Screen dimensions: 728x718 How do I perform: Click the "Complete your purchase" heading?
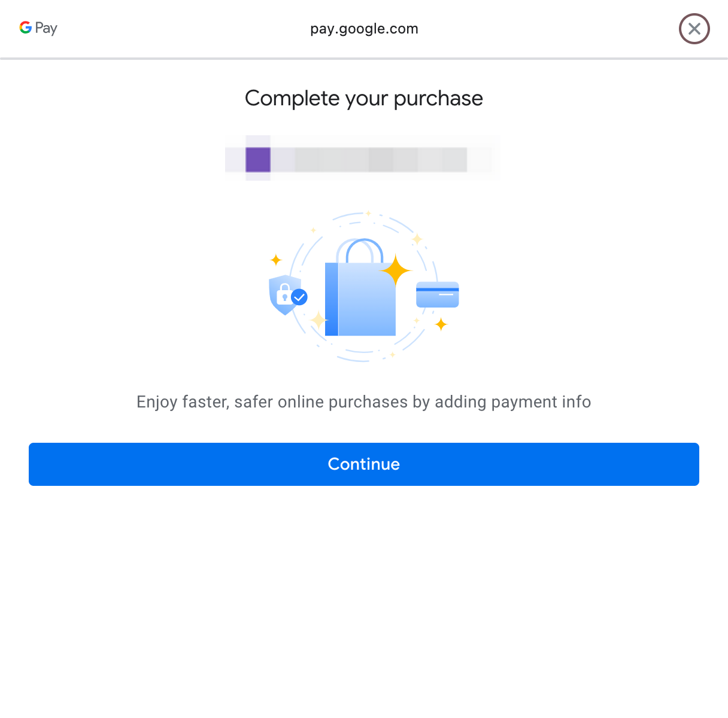[x=364, y=98]
